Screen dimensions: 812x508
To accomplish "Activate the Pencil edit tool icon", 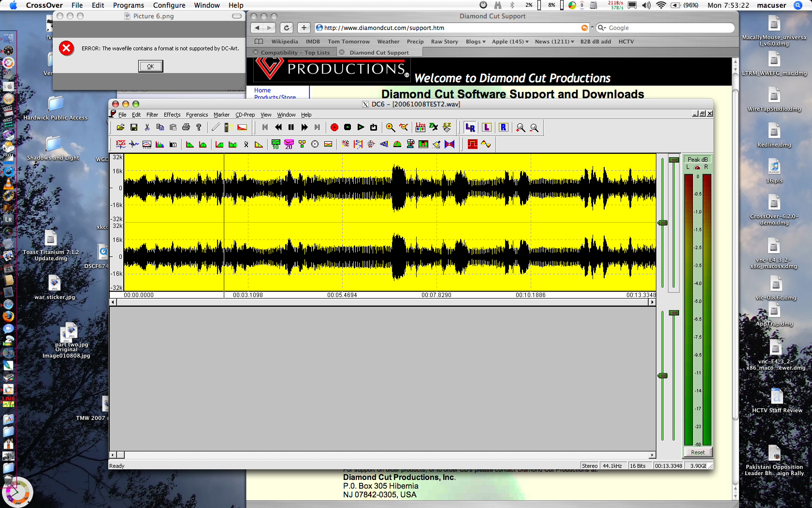I will pyautogui.click(x=216, y=127).
